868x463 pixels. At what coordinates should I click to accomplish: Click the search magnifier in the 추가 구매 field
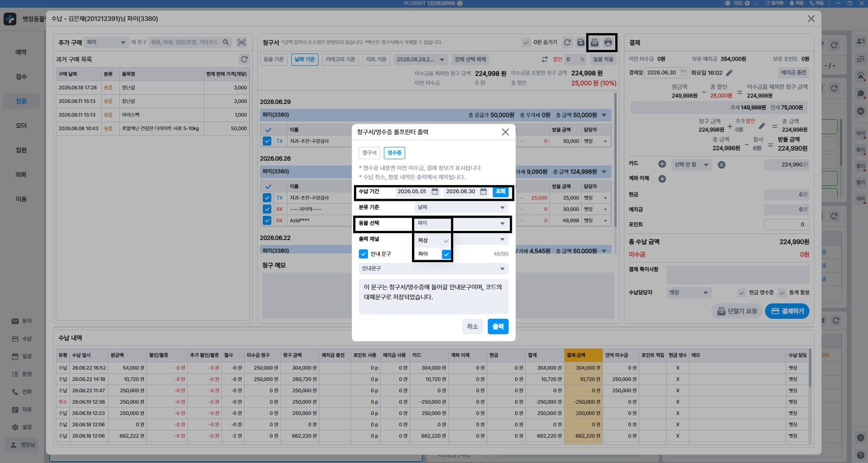point(226,42)
